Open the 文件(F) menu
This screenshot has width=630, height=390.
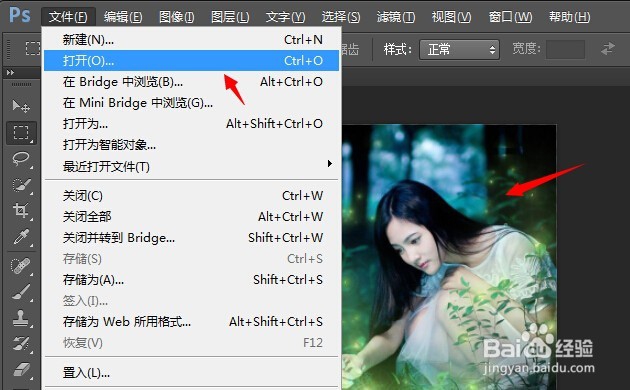68,17
